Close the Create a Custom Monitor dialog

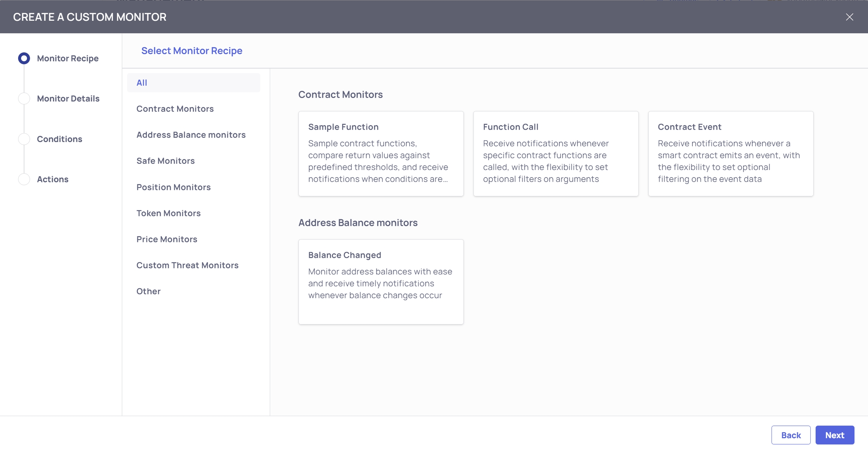point(849,17)
